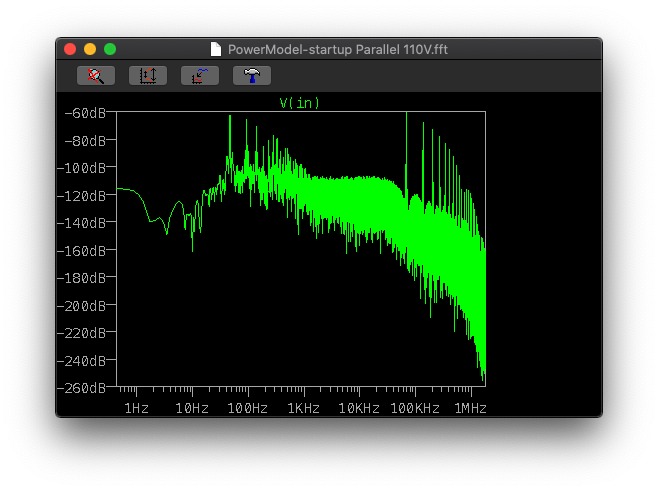This screenshot has width=658, height=491.
Task: Click the V(in) trace label
Action: 300,103
